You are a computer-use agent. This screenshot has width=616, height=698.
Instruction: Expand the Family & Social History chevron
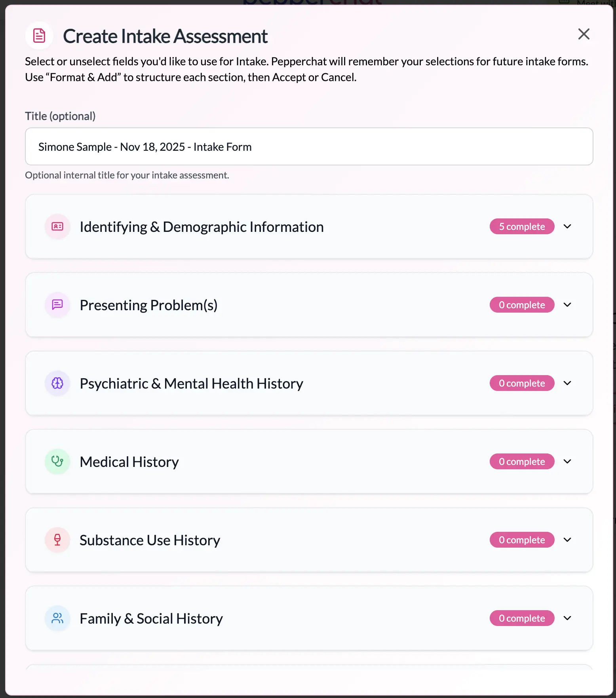point(567,618)
